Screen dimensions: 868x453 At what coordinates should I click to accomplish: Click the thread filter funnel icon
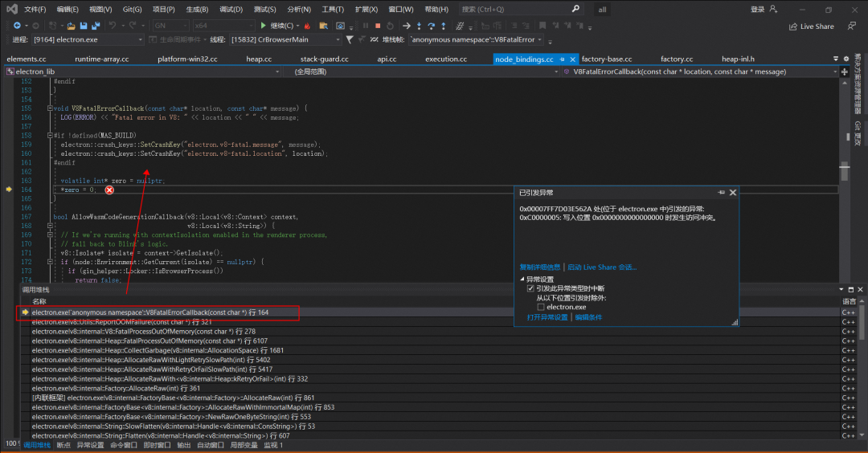point(350,39)
